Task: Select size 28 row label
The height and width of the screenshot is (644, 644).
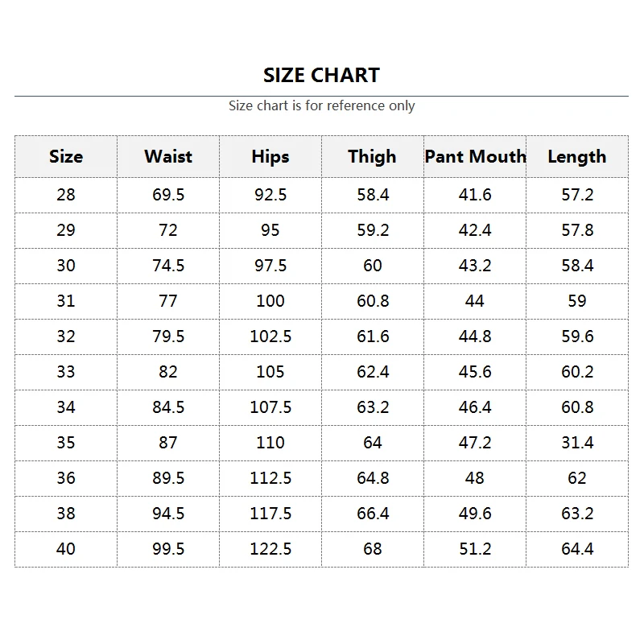Action: (x=66, y=195)
